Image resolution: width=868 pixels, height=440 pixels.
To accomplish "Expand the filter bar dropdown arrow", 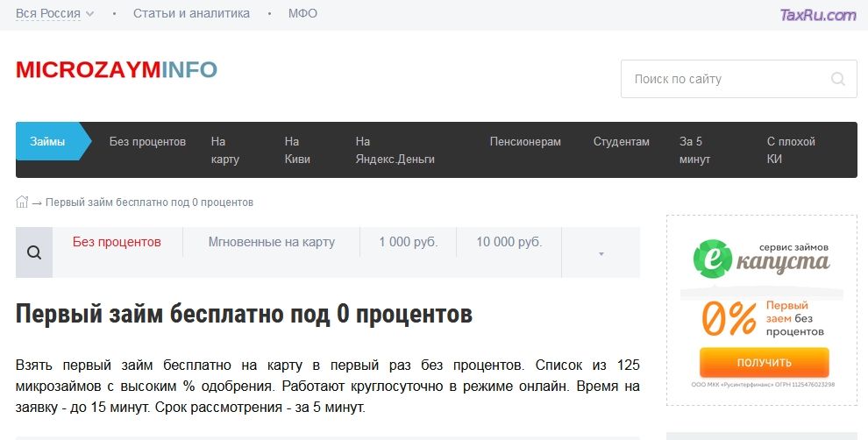I will click(601, 254).
